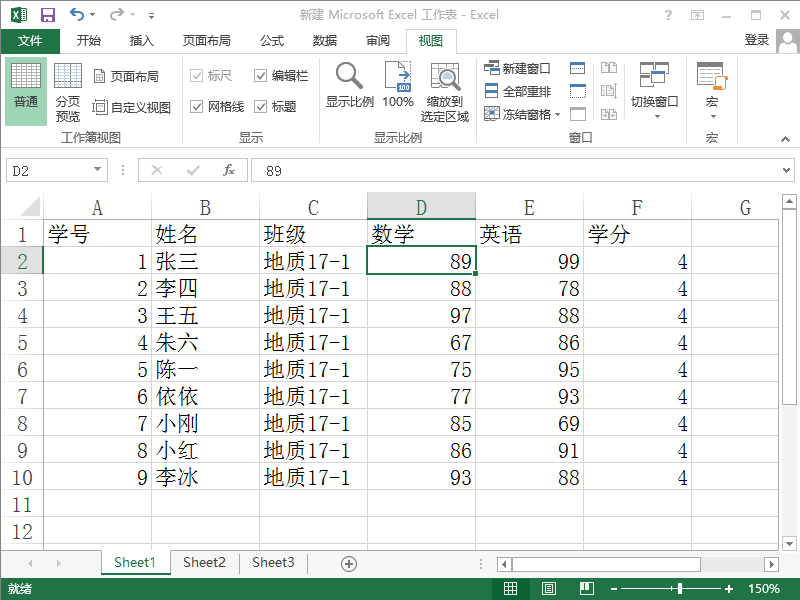Image resolution: width=800 pixels, height=600 pixels.
Task: Switch to Normal view in status bar
Action: (x=510, y=589)
